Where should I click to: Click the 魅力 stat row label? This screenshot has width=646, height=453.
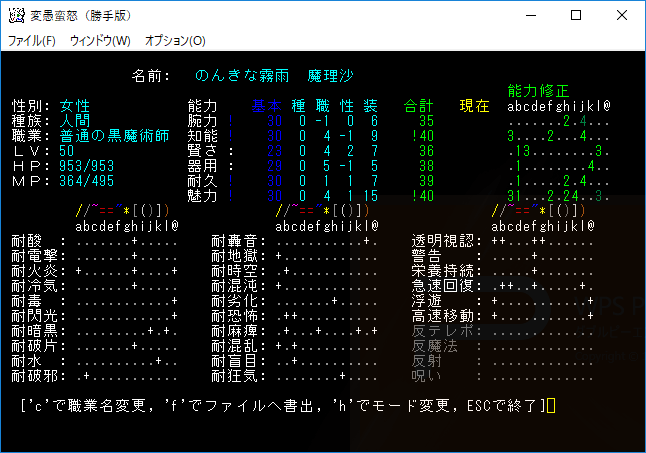point(204,196)
